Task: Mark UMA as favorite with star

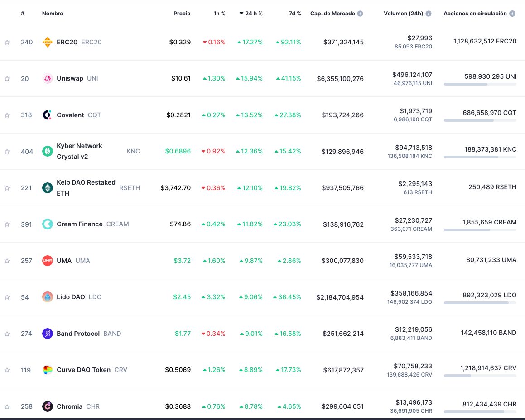Action: coord(7,261)
